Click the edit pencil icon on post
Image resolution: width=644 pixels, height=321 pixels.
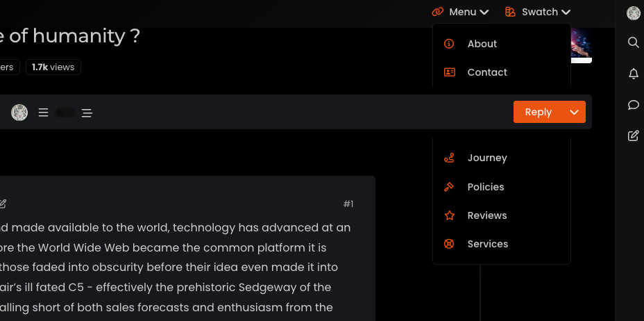(x=2, y=204)
